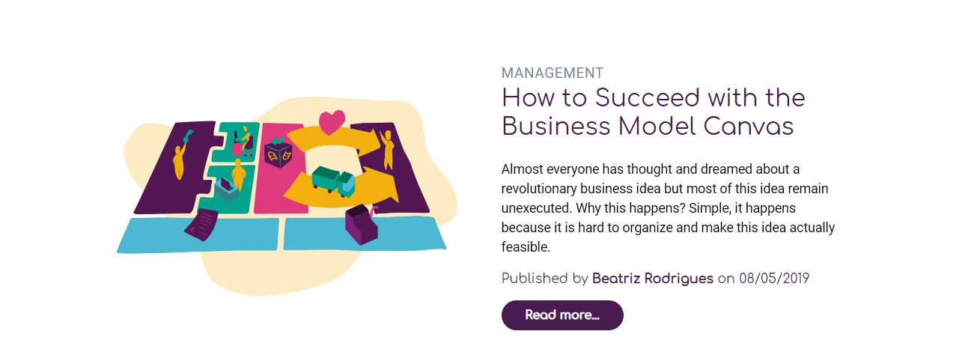Click the curved yellow arrow graphic
This screenshot has height=358, width=980.
[338, 168]
